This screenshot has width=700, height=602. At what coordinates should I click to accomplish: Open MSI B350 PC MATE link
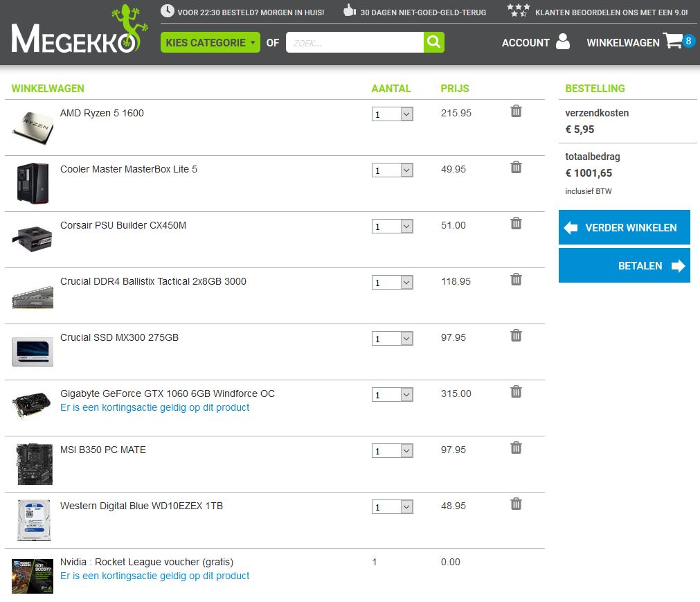click(x=103, y=450)
